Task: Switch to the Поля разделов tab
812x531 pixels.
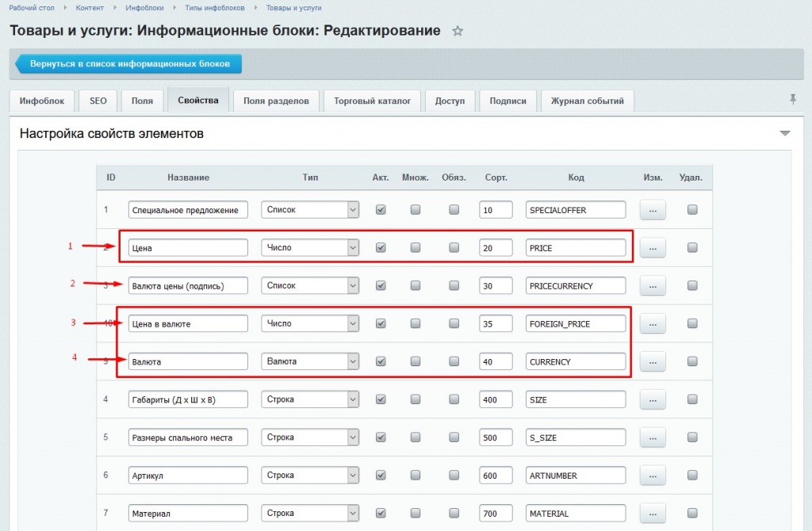Action: pos(276,101)
